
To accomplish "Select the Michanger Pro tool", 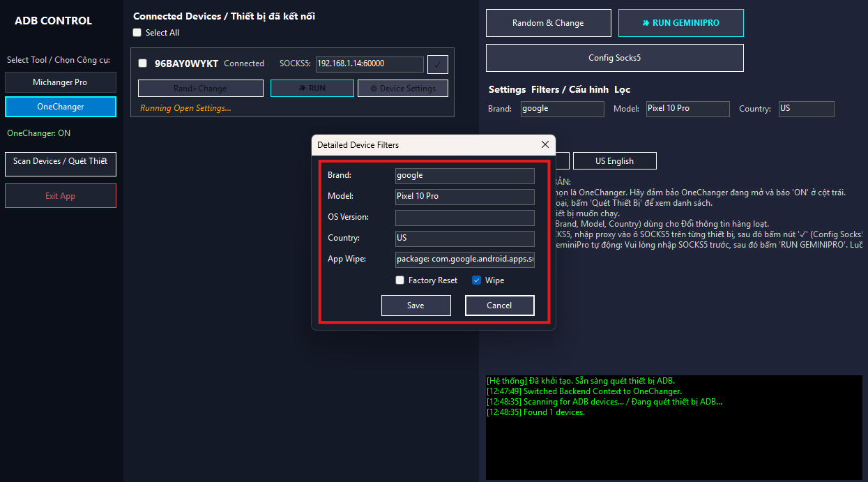I will point(60,82).
